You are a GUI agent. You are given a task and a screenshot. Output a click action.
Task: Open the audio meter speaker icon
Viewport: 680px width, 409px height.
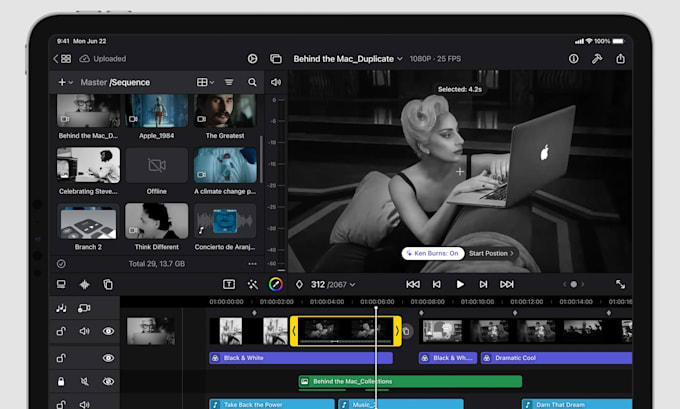coord(276,82)
